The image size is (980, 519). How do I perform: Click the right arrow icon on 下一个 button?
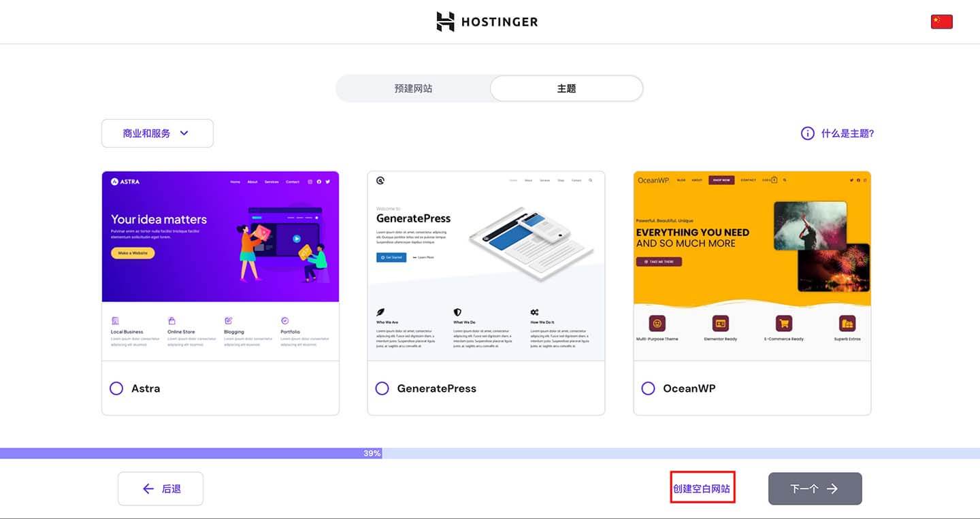pyautogui.click(x=832, y=488)
